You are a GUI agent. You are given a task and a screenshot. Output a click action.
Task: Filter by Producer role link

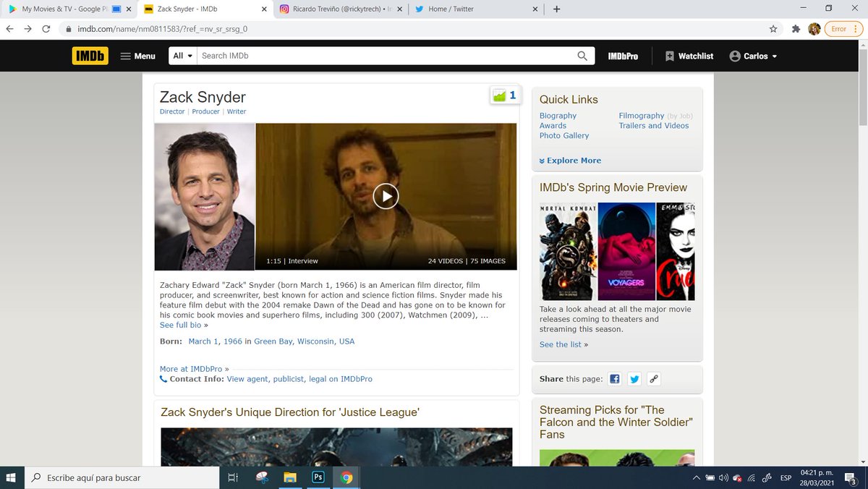pos(205,111)
